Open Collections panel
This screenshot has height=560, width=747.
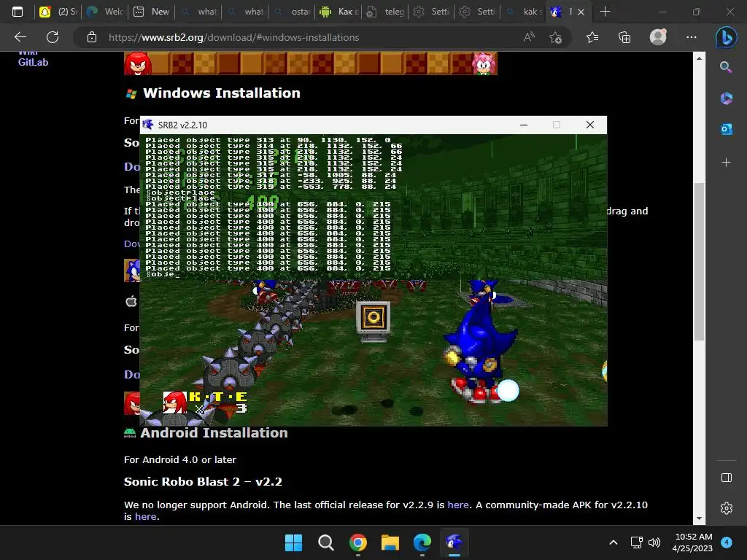[624, 37]
